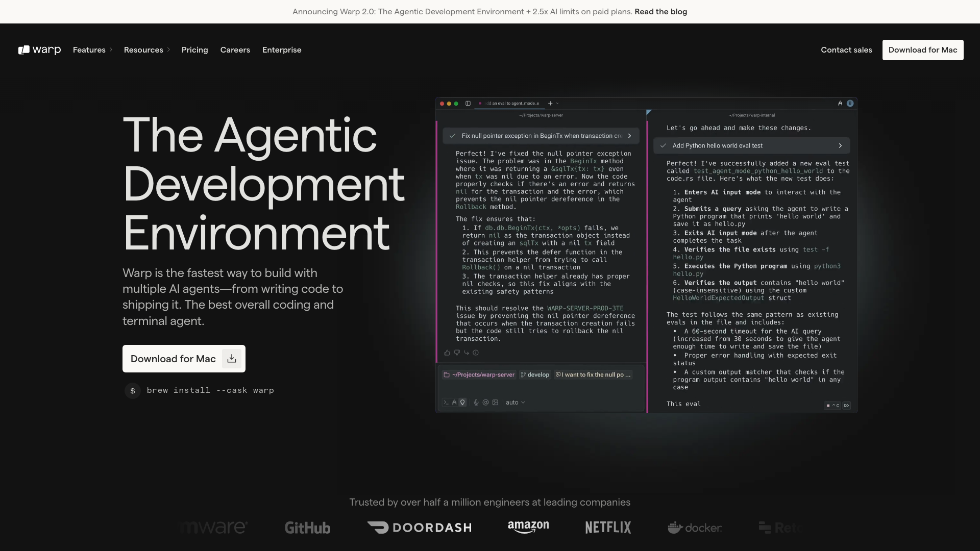Image resolution: width=980 pixels, height=551 pixels.
Task: Click the user avatar B in terminal window
Action: pyautogui.click(x=850, y=103)
